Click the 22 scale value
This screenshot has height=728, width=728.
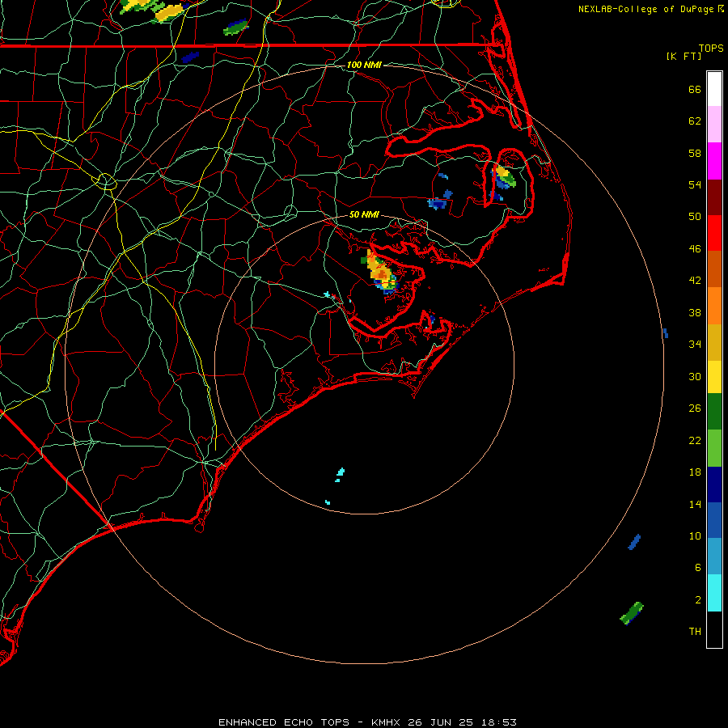[x=695, y=441]
